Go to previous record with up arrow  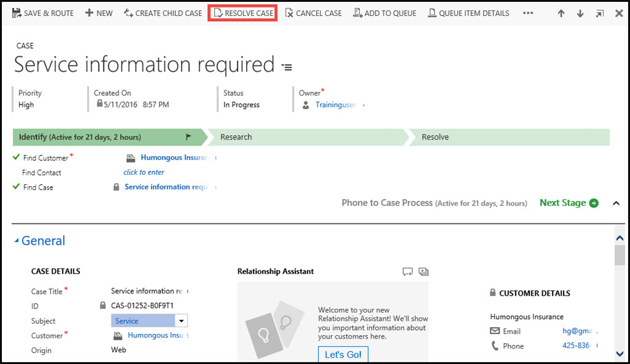561,14
